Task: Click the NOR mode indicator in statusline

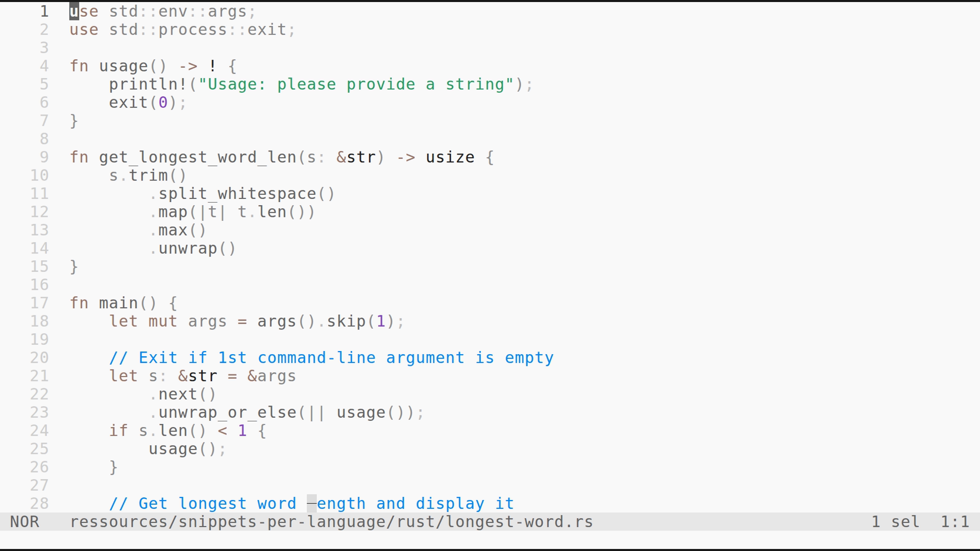Action: click(x=24, y=522)
